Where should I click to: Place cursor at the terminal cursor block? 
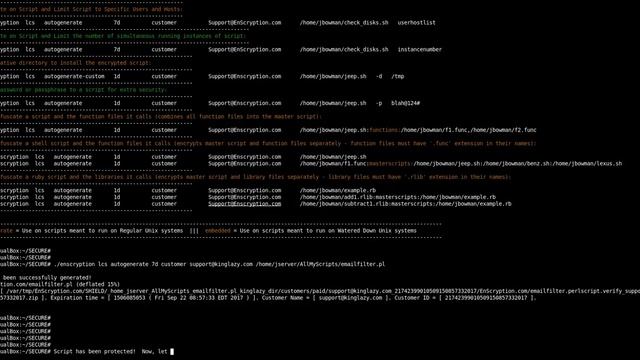point(172,351)
